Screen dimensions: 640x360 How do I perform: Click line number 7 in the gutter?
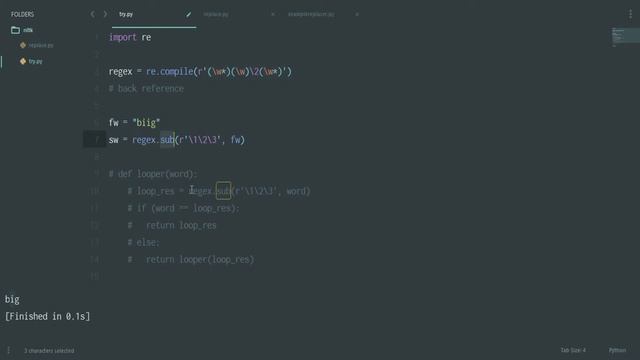point(97,140)
